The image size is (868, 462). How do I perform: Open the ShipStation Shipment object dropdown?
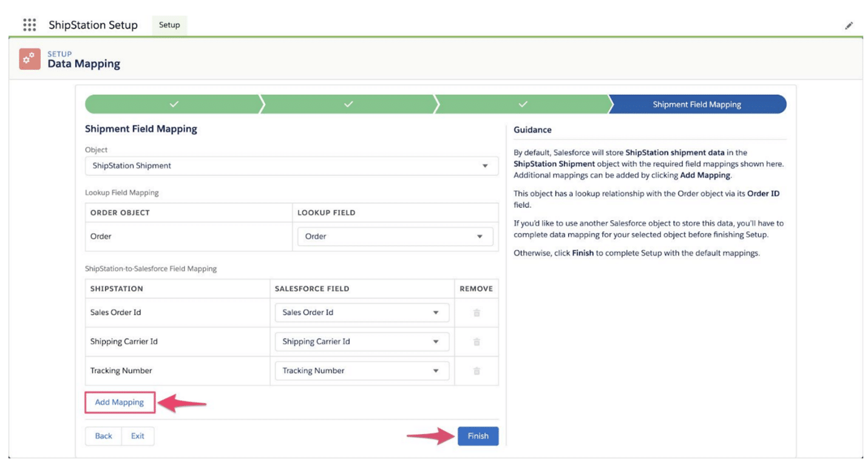pyautogui.click(x=291, y=166)
